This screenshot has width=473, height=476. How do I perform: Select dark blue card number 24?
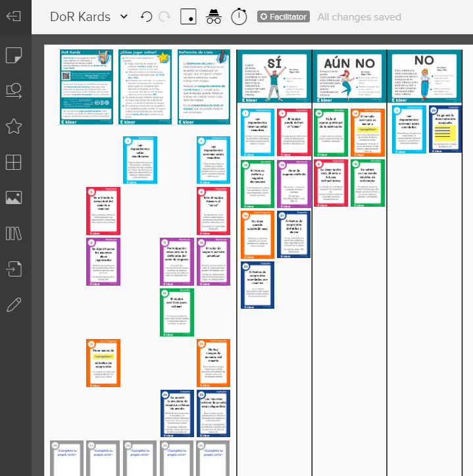[x=177, y=413]
